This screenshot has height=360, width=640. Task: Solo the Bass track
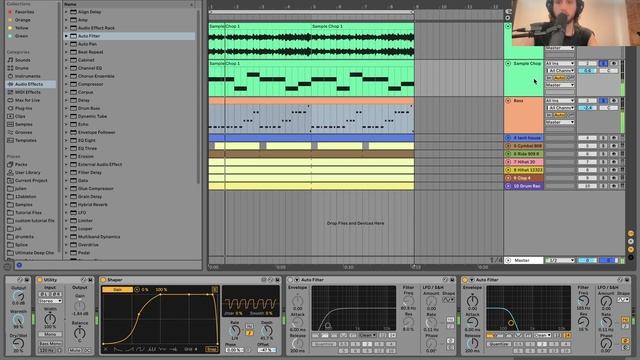603,100
